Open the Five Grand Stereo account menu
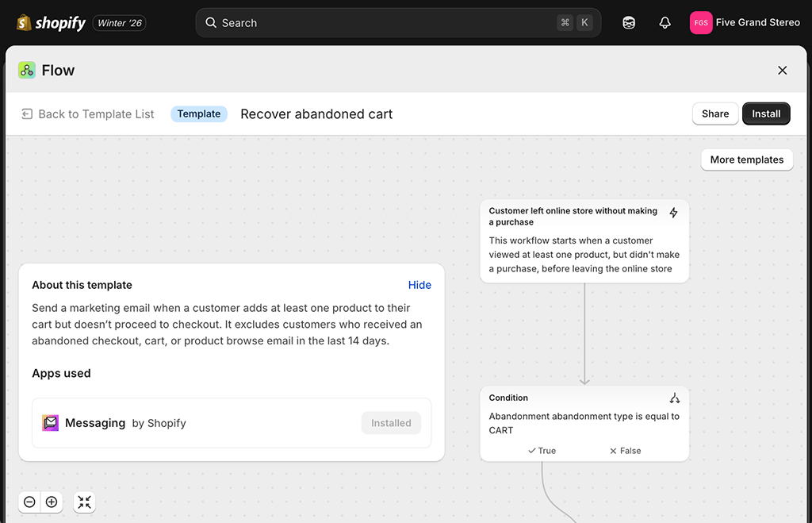This screenshot has height=523, width=812. tap(745, 22)
